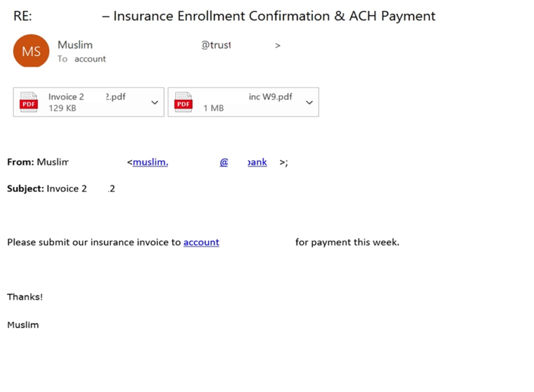Expand the Invoice PDF attachment dropdown arrow
This screenshot has height=392, width=534.
154,103
